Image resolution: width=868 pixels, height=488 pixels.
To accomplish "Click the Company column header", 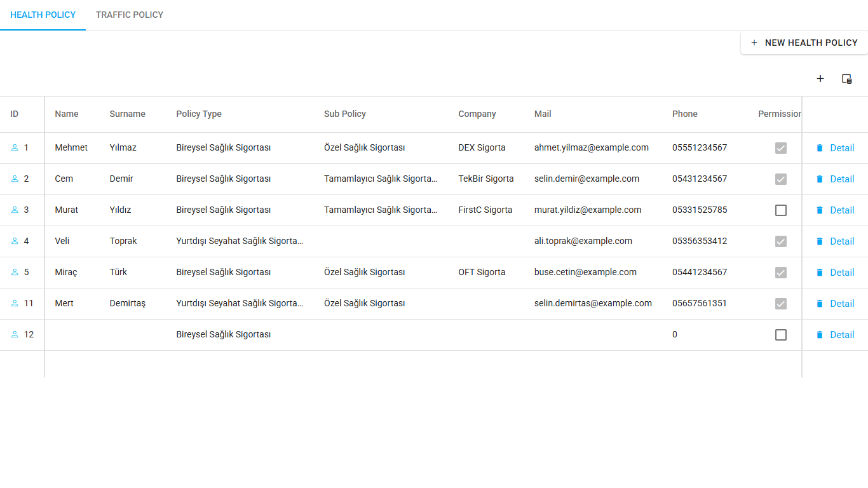I will coord(477,114).
